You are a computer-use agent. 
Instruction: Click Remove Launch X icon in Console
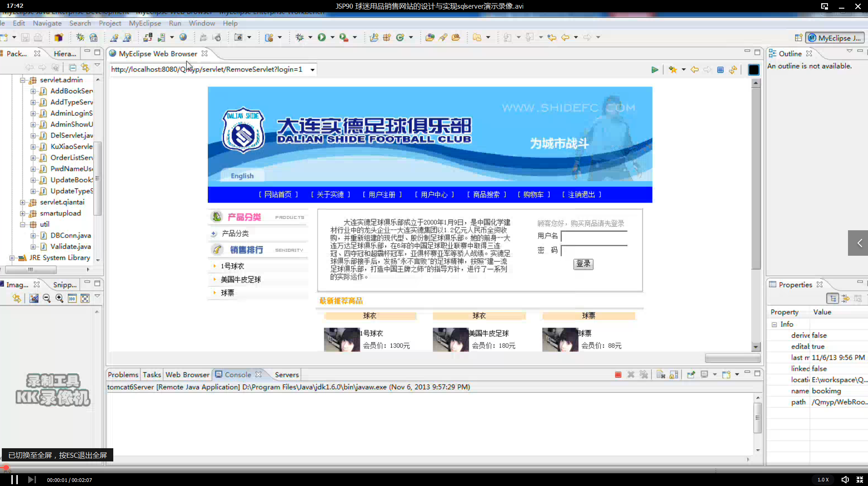click(x=631, y=375)
